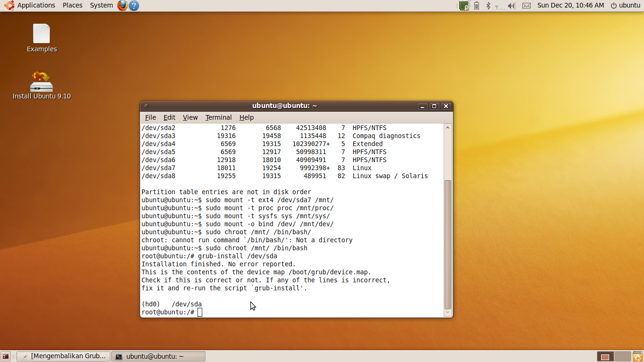Open the Places menu

coord(73,5)
